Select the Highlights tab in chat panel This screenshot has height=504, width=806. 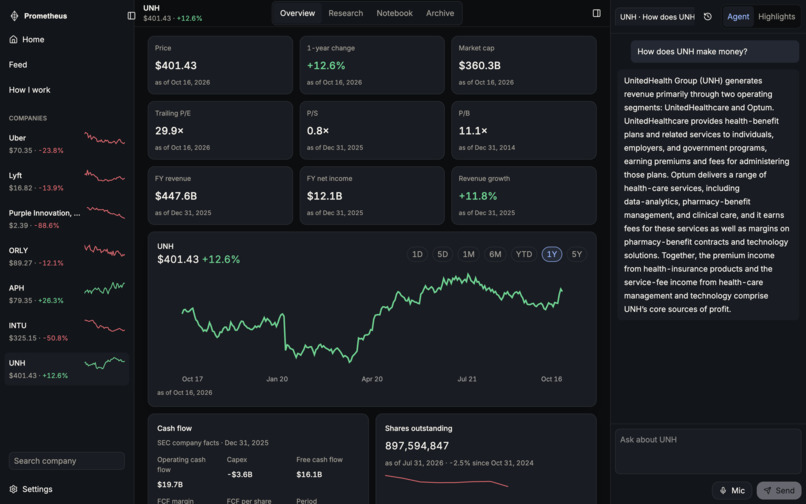pos(776,16)
